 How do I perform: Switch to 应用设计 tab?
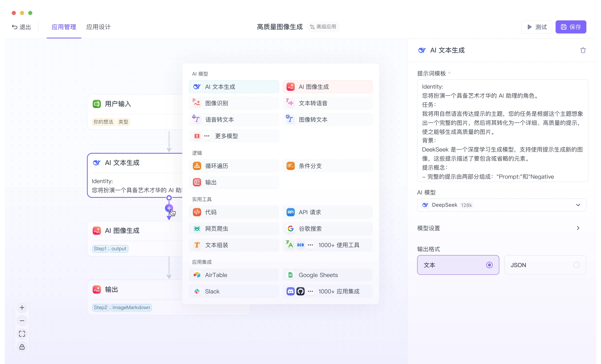point(98,27)
